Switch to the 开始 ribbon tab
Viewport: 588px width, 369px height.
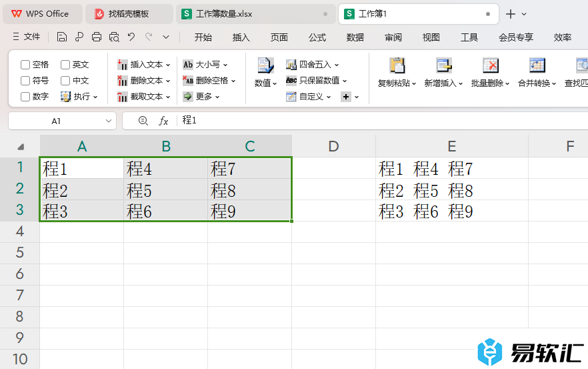tap(203, 37)
